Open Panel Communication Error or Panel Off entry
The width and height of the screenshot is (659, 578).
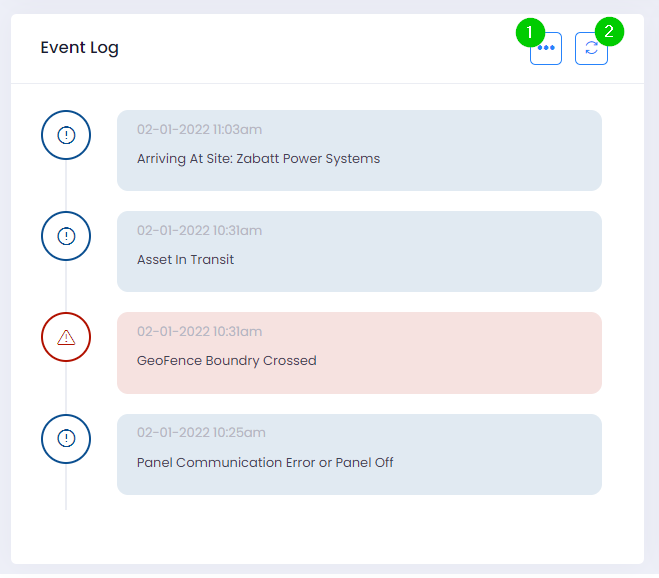[x=359, y=454]
